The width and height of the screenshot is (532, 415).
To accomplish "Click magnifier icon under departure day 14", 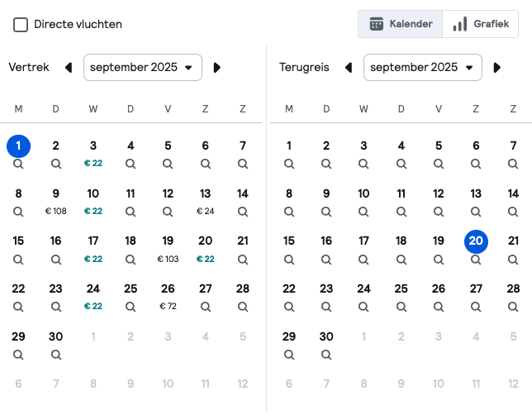I will point(243,212).
